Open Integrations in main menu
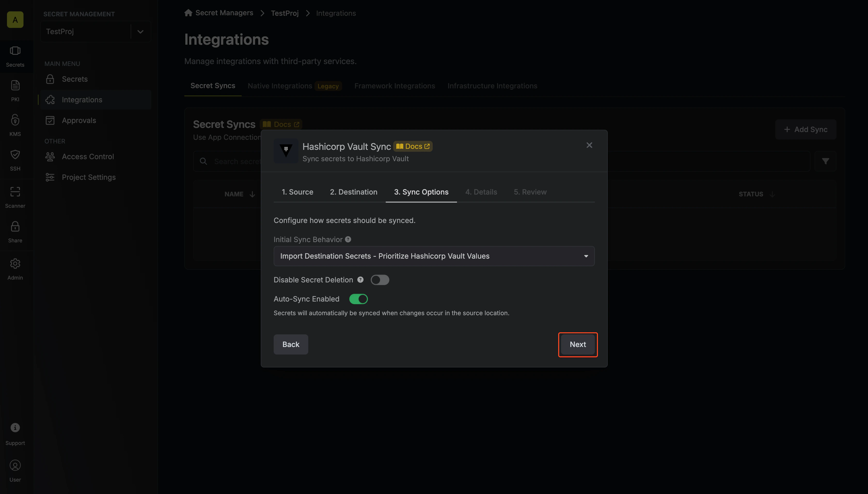 coord(96,100)
